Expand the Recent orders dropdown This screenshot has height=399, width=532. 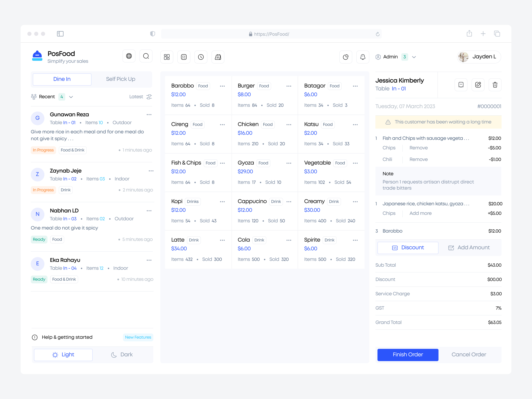[x=71, y=97]
